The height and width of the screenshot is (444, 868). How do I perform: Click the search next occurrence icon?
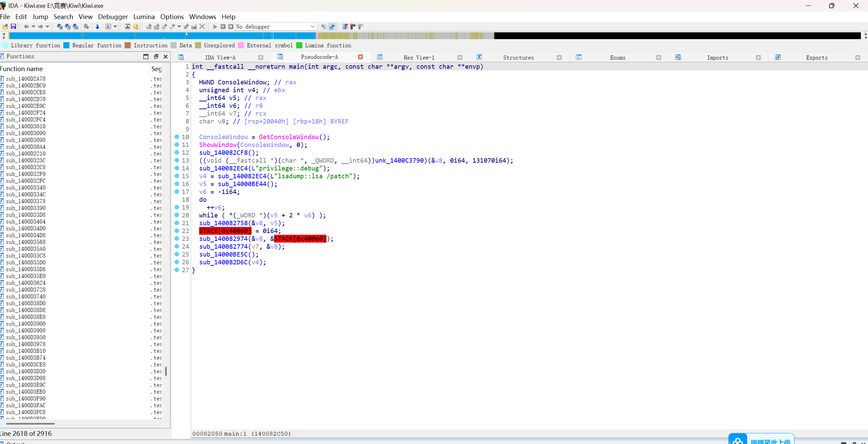tap(86, 27)
